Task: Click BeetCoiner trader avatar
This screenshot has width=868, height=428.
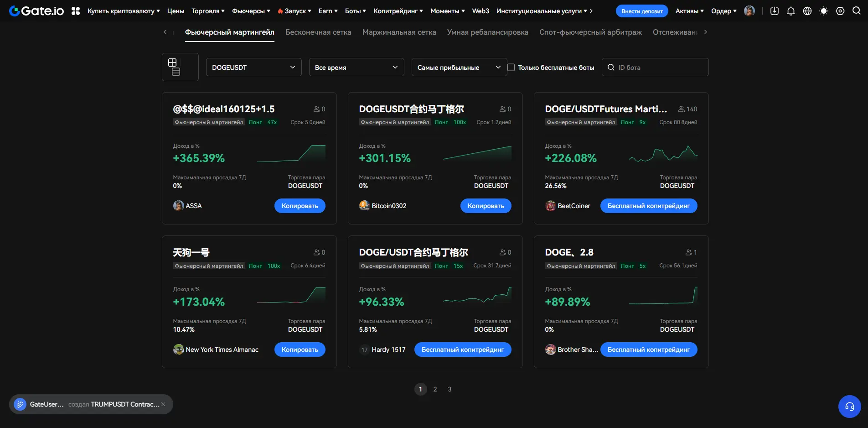Action: [x=550, y=206]
